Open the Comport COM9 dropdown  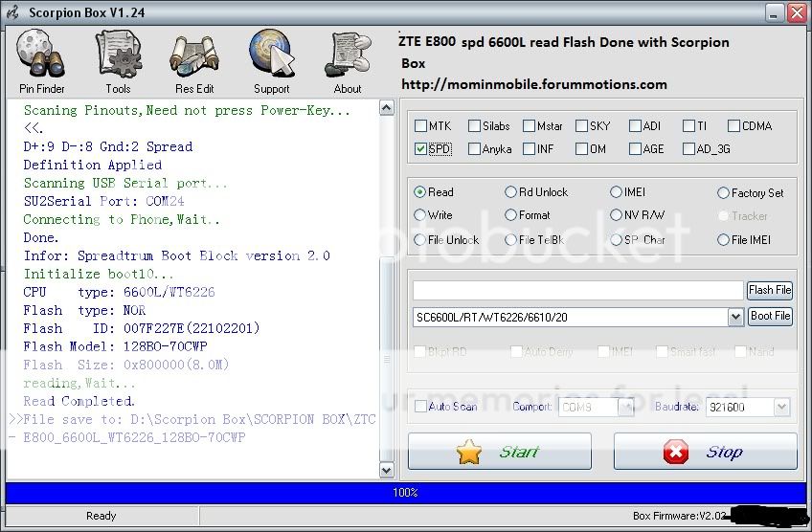[x=626, y=407]
